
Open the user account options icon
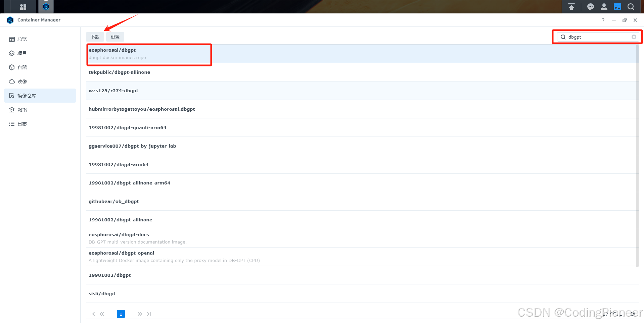[604, 7]
